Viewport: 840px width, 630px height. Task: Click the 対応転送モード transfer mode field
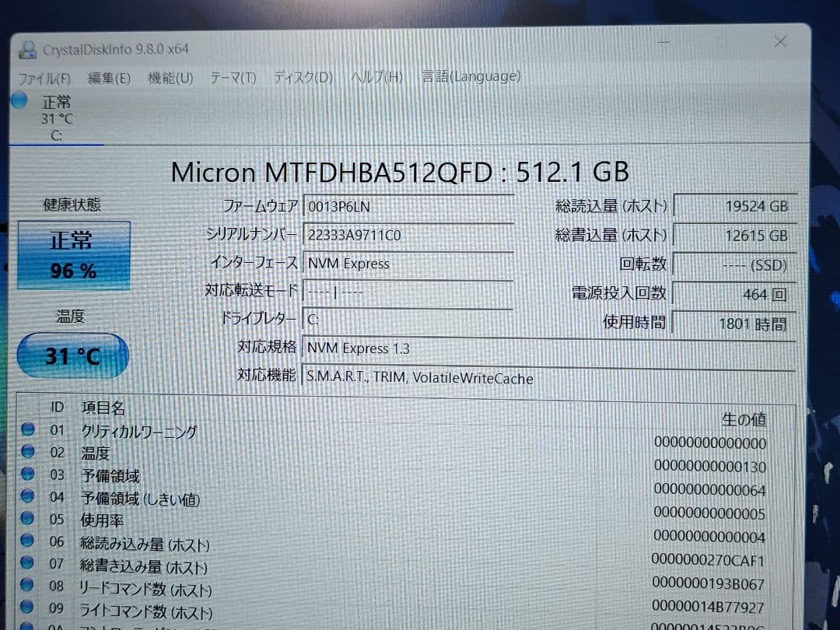408,292
